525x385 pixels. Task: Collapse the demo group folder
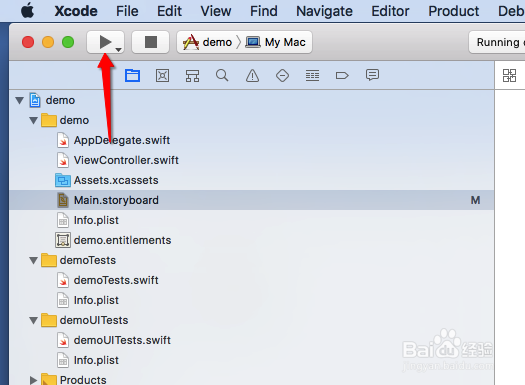pos(33,121)
